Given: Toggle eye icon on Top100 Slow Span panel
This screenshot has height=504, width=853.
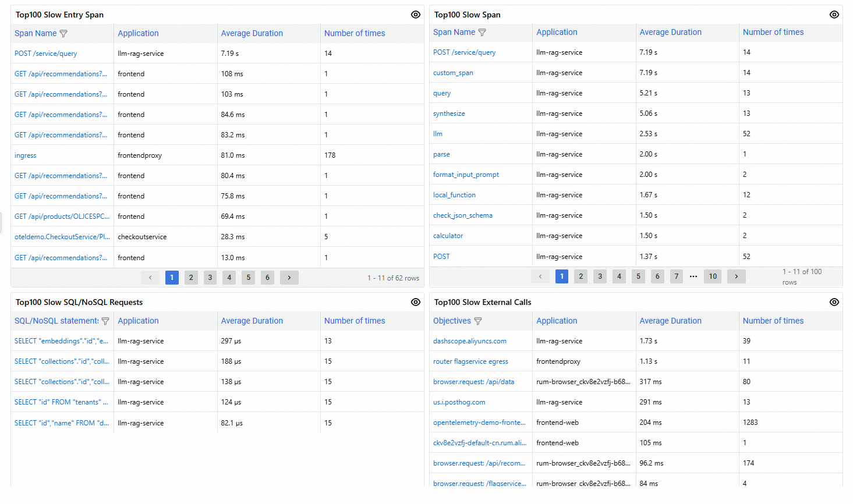Looking at the screenshot, I should (x=834, y=15).
